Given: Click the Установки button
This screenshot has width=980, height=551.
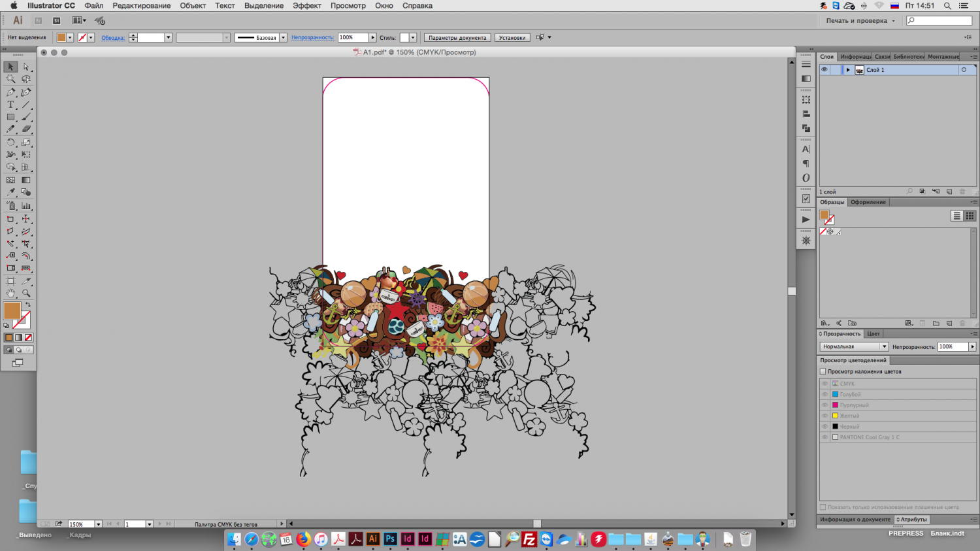Looking at the screenshot, I should pos(512,38).
